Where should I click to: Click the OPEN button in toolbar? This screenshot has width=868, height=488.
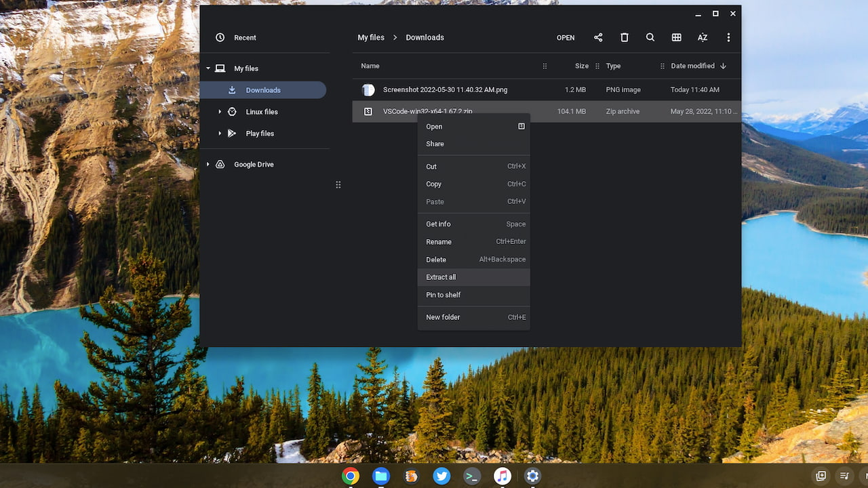(x=566, y=38)
